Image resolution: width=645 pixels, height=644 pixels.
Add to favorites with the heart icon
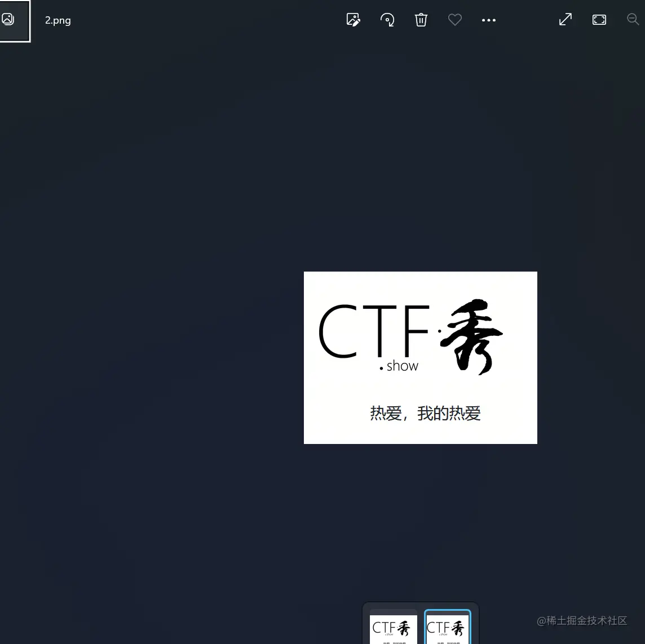[454, 20]
